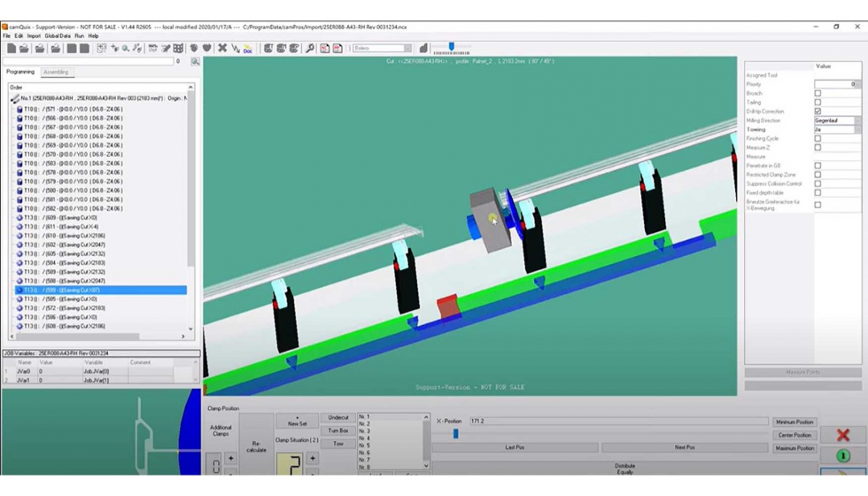
Task: Open the Towing dropdown set to Ja
Action: point(856,129)
